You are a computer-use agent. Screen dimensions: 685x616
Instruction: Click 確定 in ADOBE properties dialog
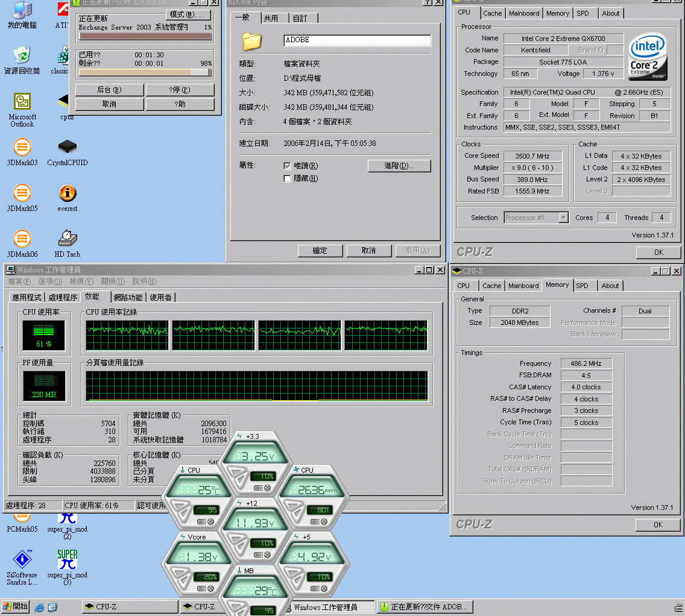pos(320,251)
